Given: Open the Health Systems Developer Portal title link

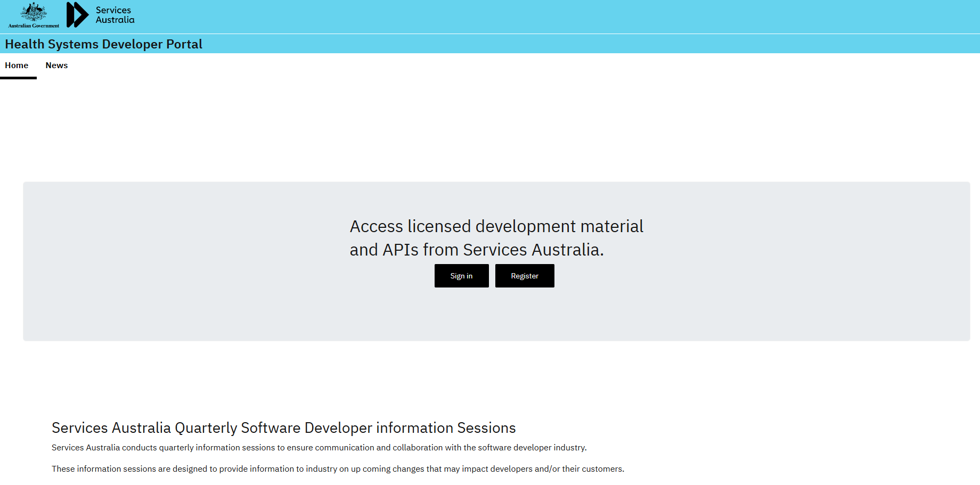Looking at the screenshot, I should pyautogui.click(x=103, y=44).
